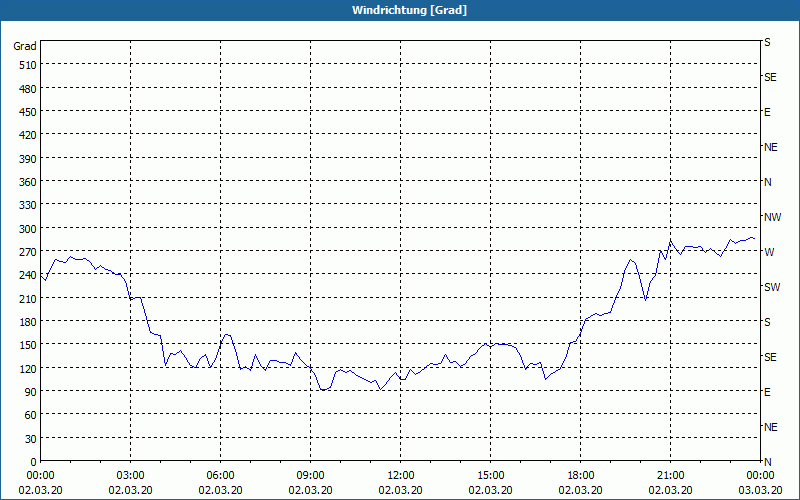The height and width of the screenshot is (500, 800).
Task: Click the 270 value on left axis
Action: pos(28,252)
